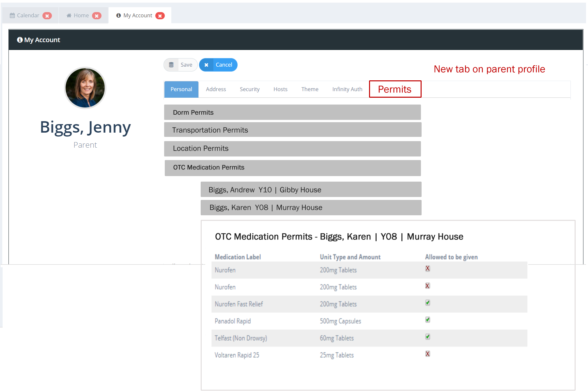This screenshot has height=392, width=588.
Task: Click the calendar icon in Calendar tab
Action: 12,16
